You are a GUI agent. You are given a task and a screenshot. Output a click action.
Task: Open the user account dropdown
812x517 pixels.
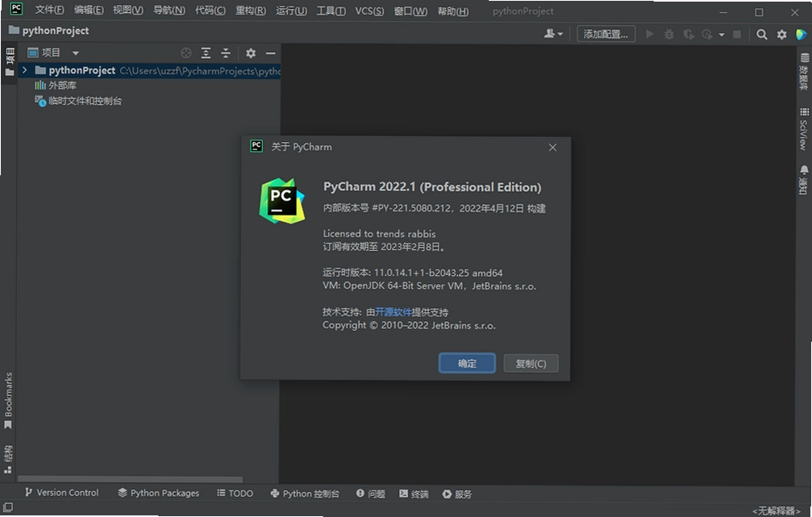(x=553, y=34)
